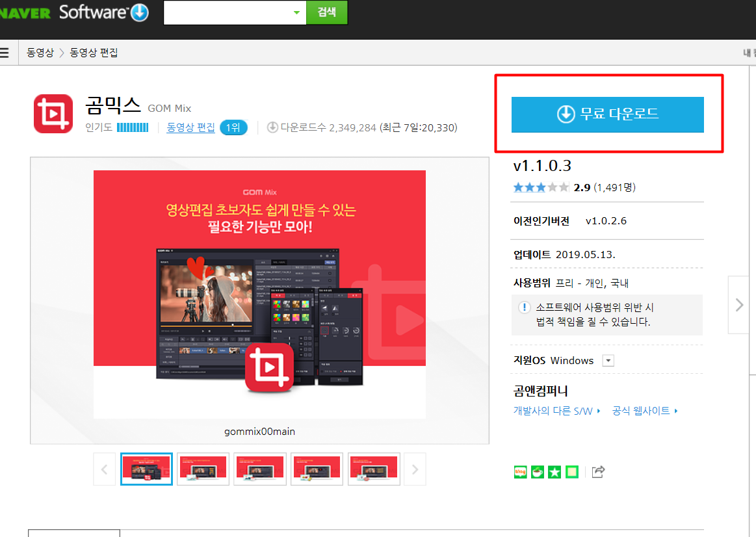Click the main gommix00main preview image
Viewport: 756px width, 537px height.
click(259, 294)
